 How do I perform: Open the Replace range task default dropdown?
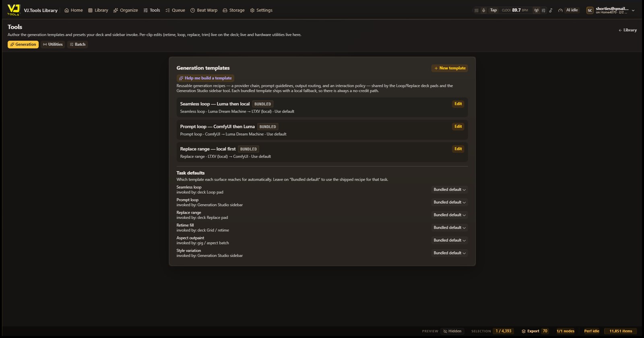(449, 215)
